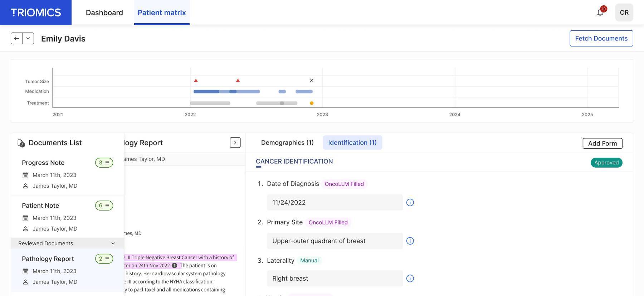Viewport: 644px width, 296px height.
Task: Click citation marker 1 in report text
Action: click(x=174, y=266)
